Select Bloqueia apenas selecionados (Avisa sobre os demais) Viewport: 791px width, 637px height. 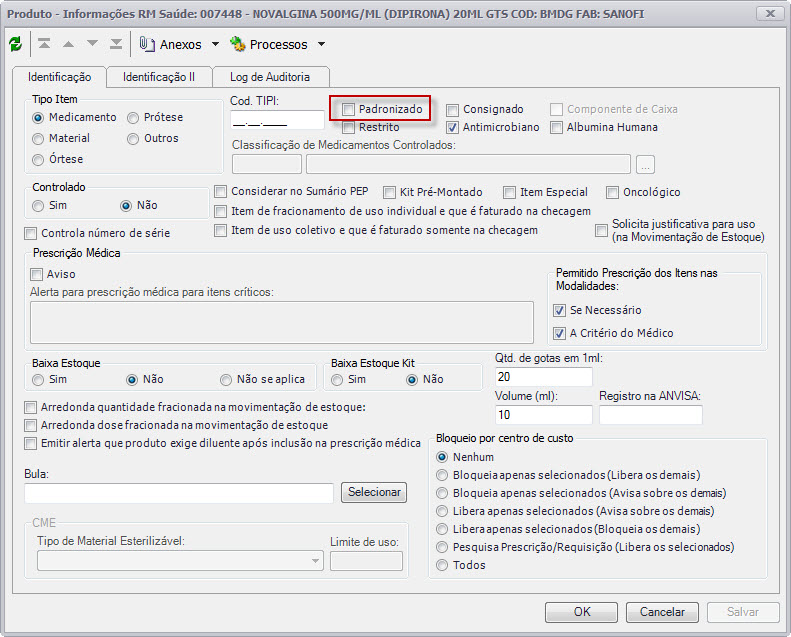442,493
